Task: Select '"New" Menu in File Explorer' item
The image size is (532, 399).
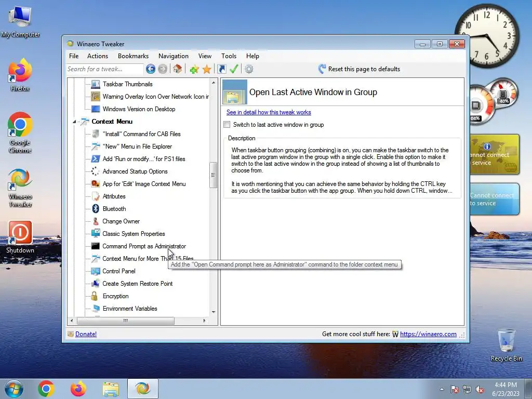Action: [x=137, y=146]
